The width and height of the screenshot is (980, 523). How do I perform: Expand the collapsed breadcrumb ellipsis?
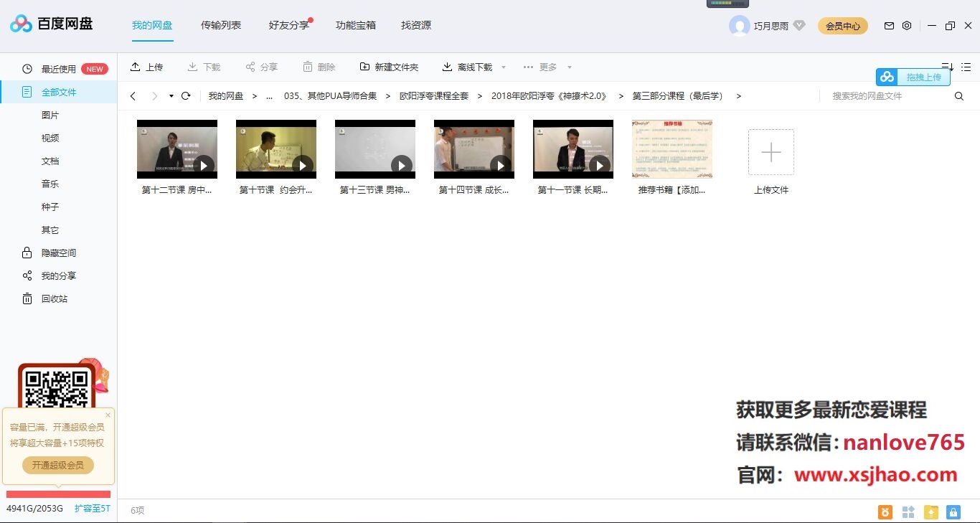tap(269, 96)
